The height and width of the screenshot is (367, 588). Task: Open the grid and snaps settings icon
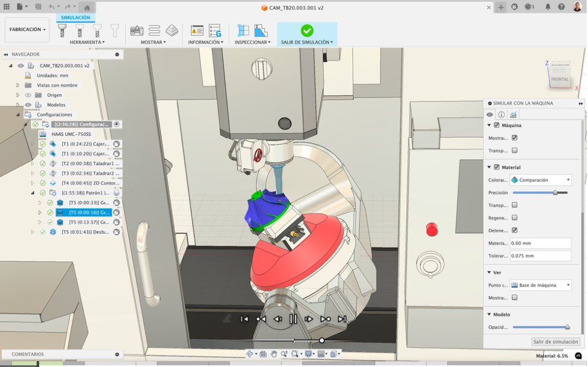click(320, 354)
